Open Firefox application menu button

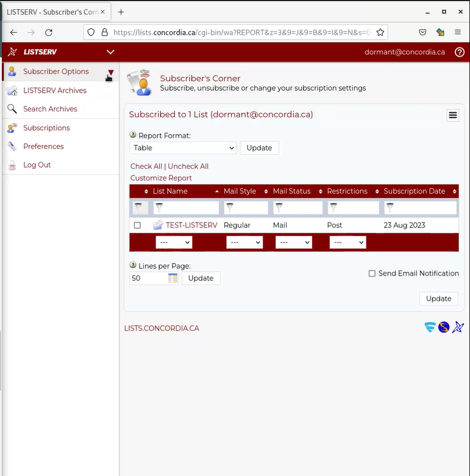458,32
